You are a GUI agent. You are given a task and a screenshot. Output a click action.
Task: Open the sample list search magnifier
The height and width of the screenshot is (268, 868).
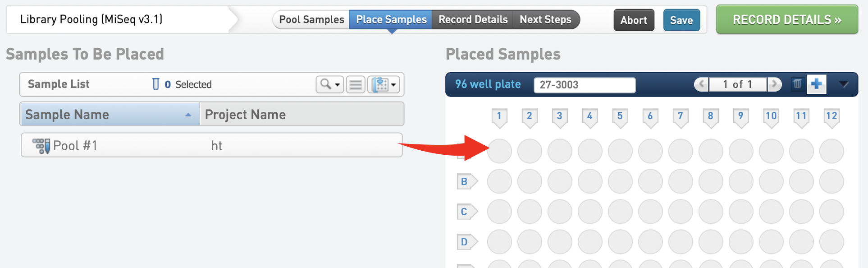pyautogui.click(x=325, y=84)
